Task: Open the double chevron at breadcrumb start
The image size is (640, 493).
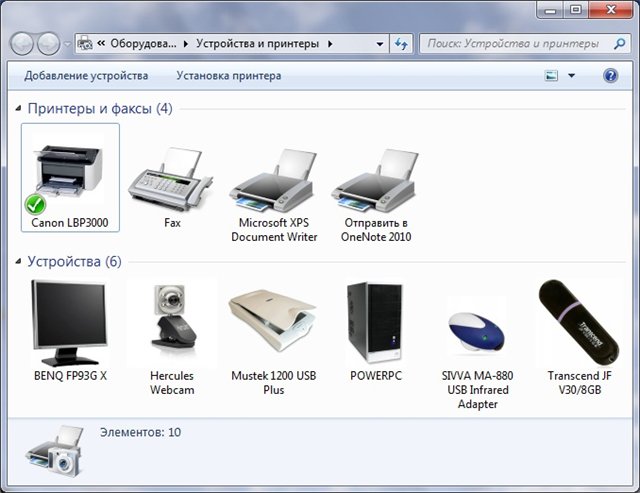Action: [101, 44]
